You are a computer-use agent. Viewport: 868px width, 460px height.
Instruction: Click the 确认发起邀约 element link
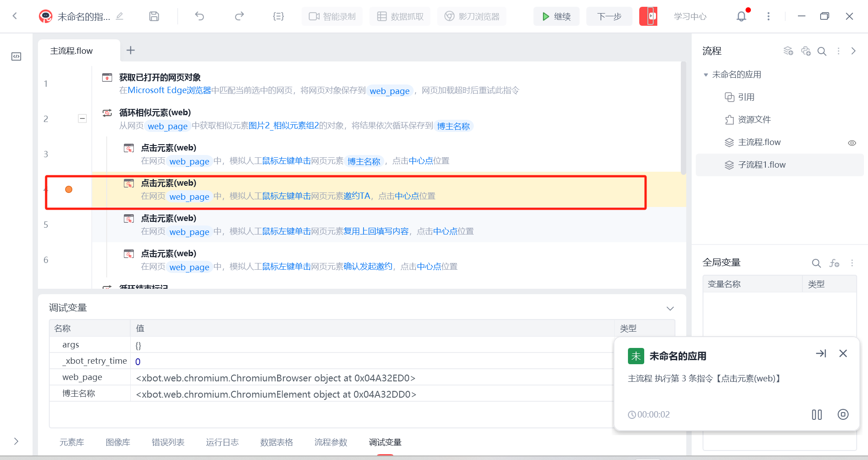[x=368, y=267]
